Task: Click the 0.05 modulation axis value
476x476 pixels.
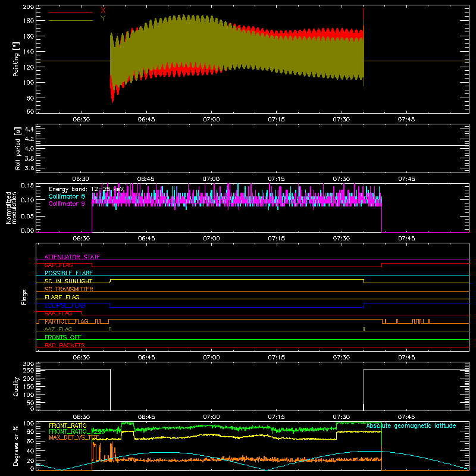Action: (27, 216)
